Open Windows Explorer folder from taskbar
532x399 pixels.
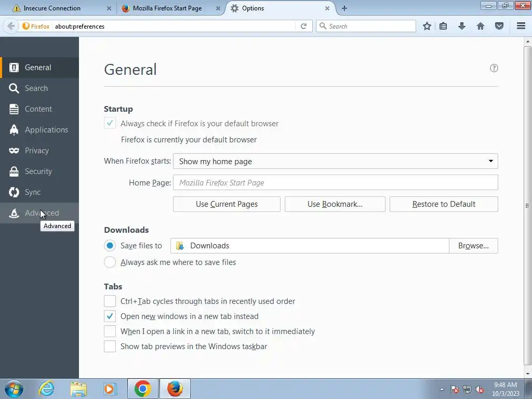[78, 389]
